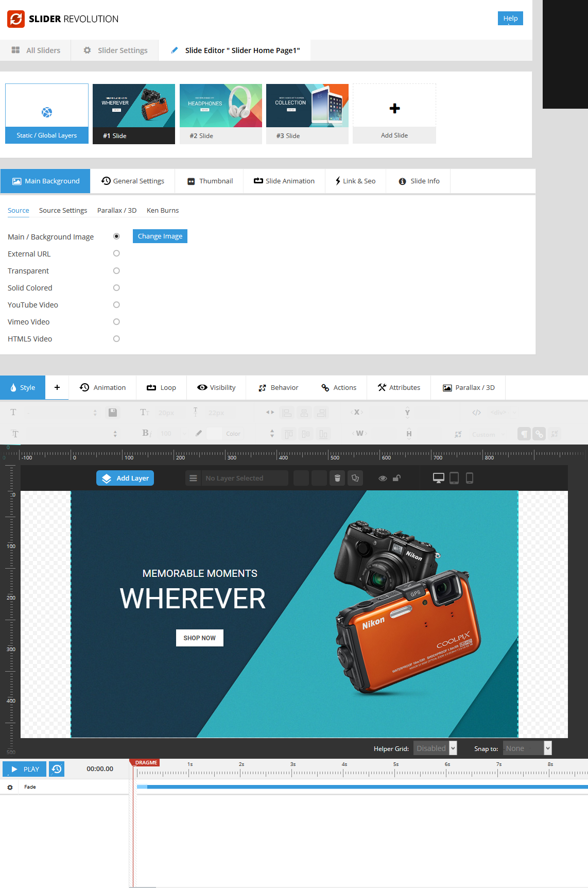Open the Slide Animation tab
Image resolution: width=588 pixels, height=888 pixels.
click(x=284, y=181)
